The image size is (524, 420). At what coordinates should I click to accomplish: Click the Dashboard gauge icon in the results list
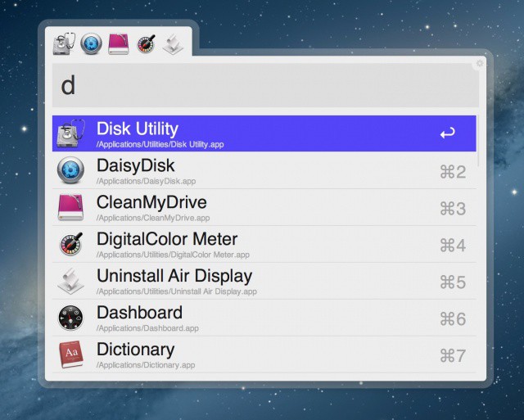coord(71,318)
